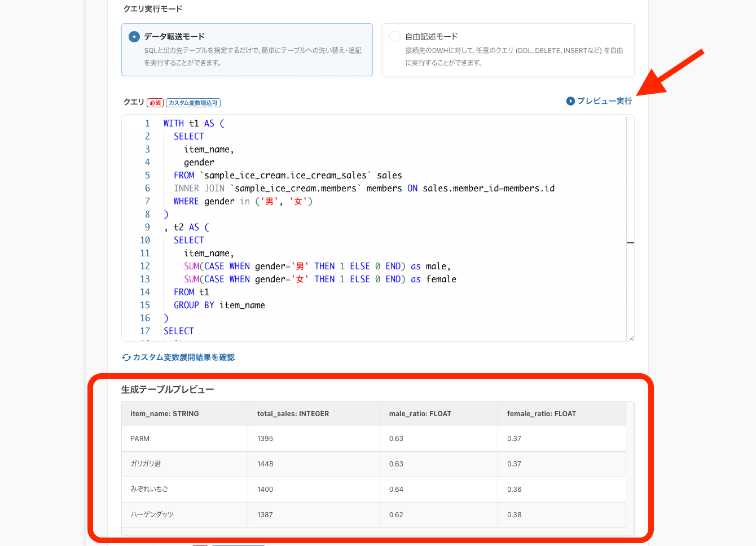Click the refresh icon beside カスタム変数展開結果を確認
The width and height of the screenshot is (756, 546).
click(x=126, y=357)
